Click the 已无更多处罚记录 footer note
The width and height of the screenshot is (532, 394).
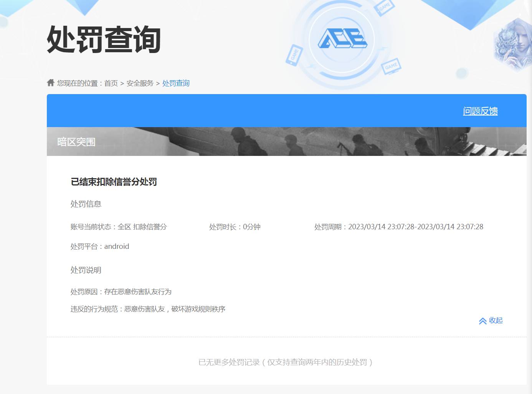click(286, 362)
